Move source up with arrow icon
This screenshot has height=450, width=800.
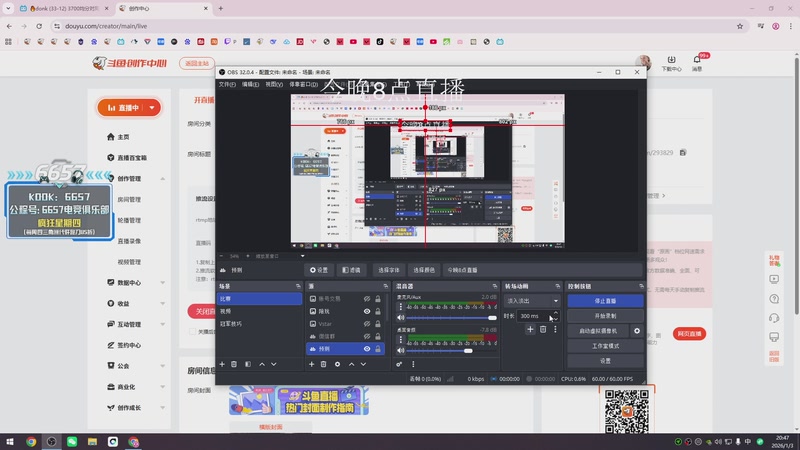tap(352, 364)
